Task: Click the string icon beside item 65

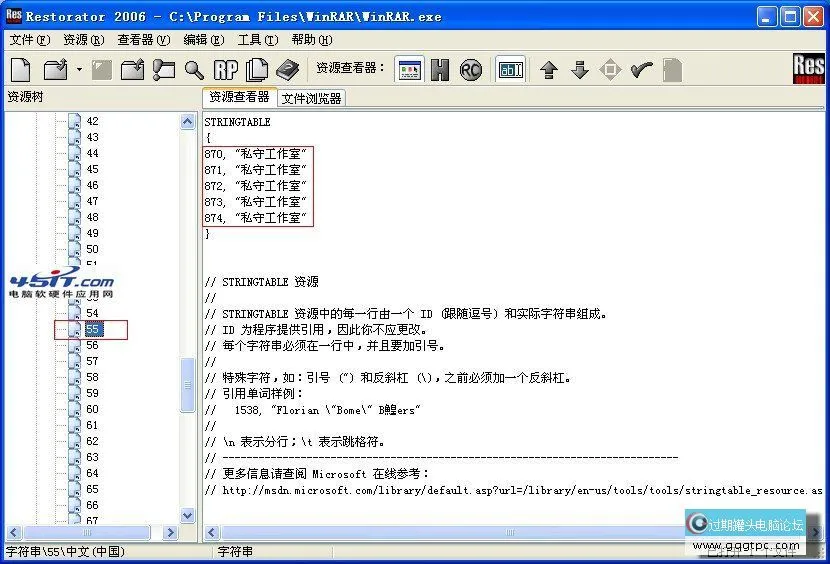Action: click(x=75, y=489)
